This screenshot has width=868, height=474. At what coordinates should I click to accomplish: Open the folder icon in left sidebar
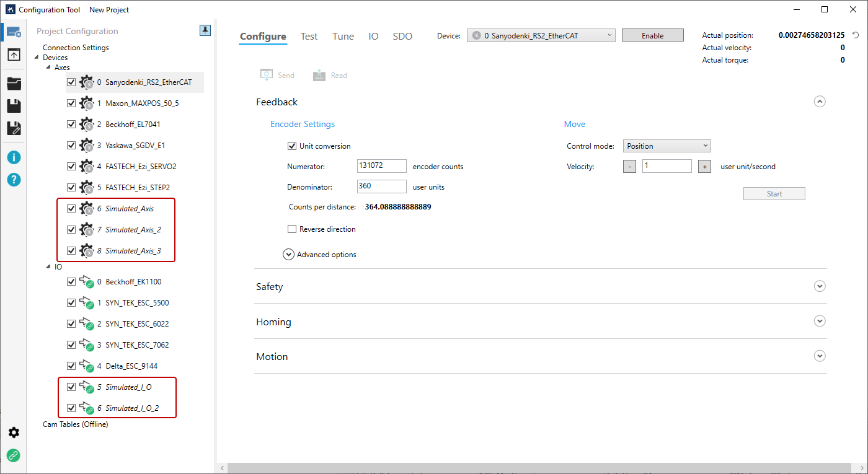pyautogui.click(x=14, y=84)
